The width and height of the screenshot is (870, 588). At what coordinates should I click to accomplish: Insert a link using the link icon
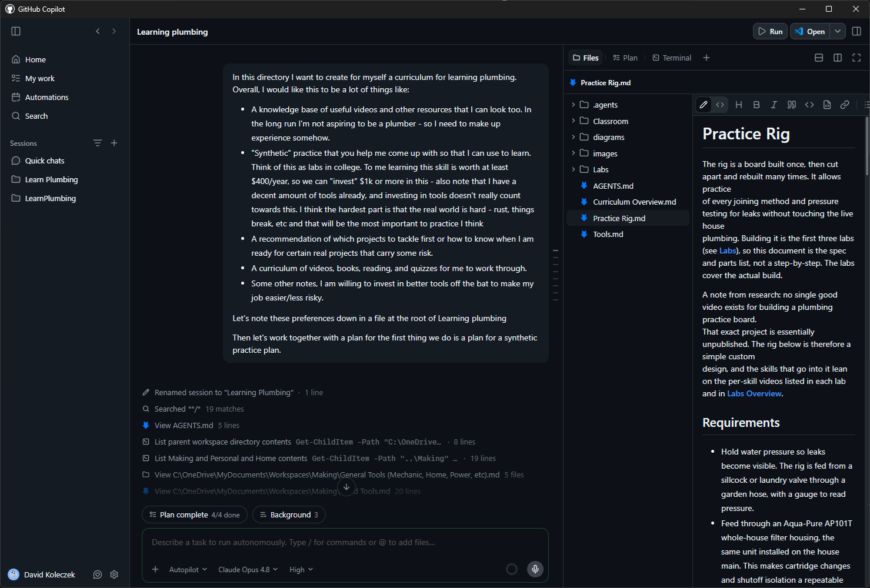click(845, 105)
